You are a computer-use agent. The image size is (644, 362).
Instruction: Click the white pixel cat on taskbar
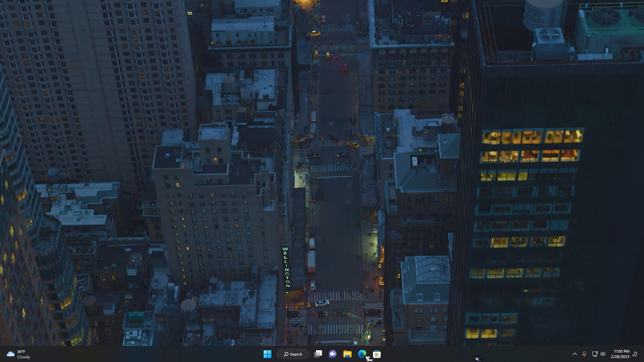(x=369, y=359)
